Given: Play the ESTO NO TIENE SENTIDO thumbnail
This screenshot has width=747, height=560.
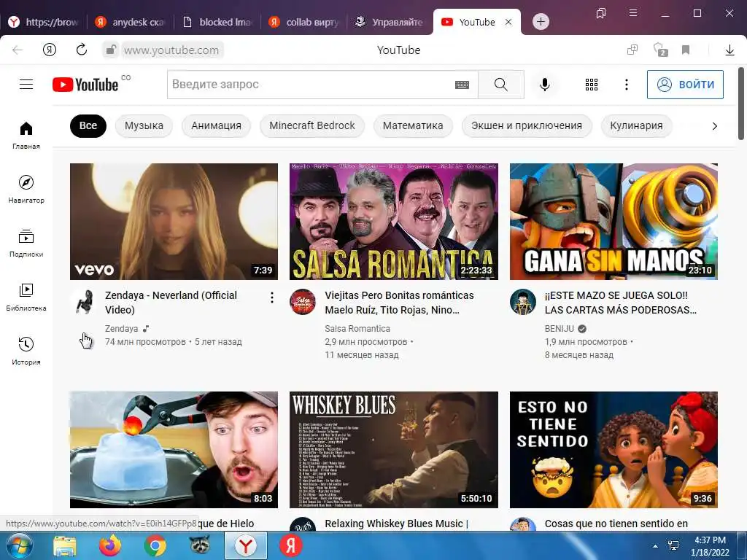Looking at the screenshot, I should pos(614,449).
